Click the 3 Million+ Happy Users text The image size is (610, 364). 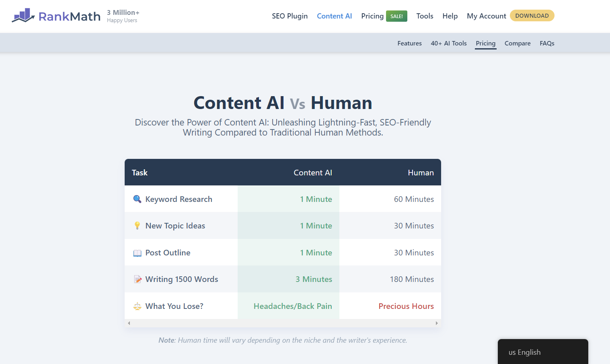pos(123,16)
